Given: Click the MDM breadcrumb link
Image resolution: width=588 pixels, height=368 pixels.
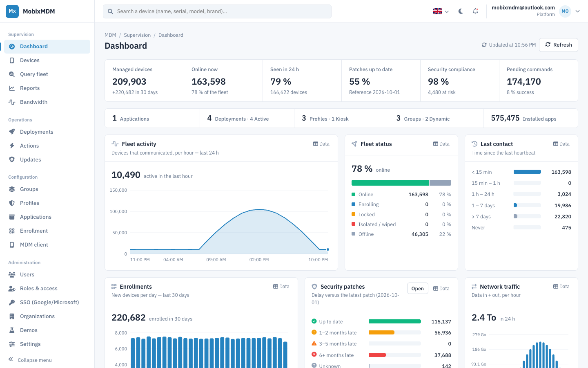Looking at the screenshot, I should pyautogui.click(x=110, y=35).
